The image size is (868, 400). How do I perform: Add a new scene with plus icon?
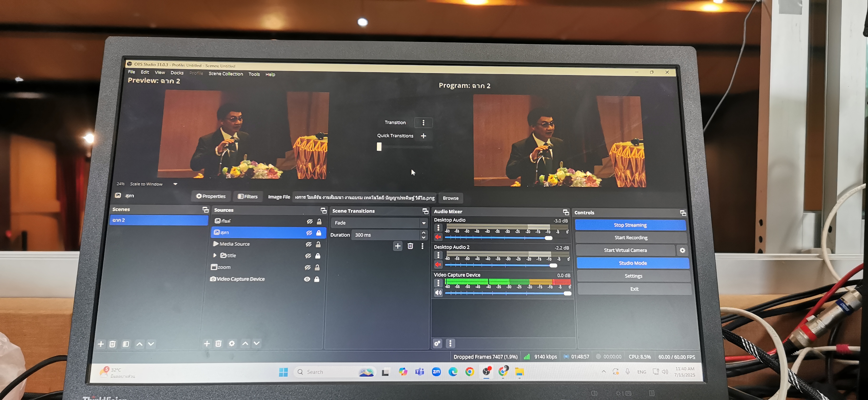click(101, 344)
